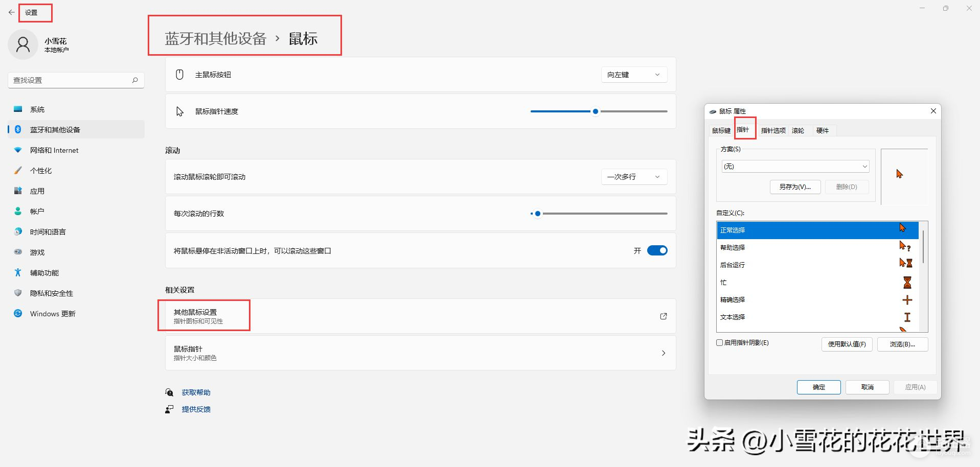Open 系统 in the sidebar
Viewport: 980px width, 467px height.
click(x=76, y=109)
